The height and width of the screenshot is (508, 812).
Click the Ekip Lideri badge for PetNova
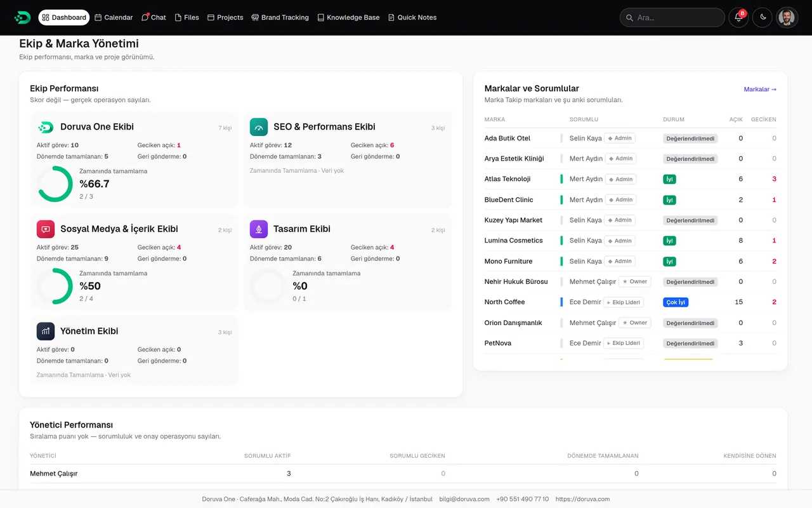pyautogui.click(x=624, y=344)
